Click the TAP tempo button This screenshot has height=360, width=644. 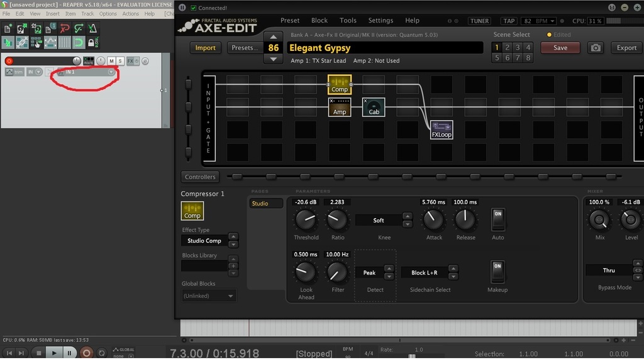click(x=509, y=21)
